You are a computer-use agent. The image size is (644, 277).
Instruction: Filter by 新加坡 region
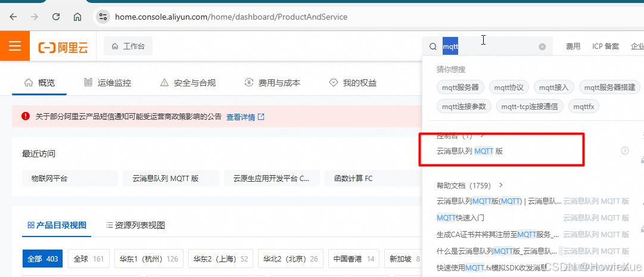click(404, 259)
